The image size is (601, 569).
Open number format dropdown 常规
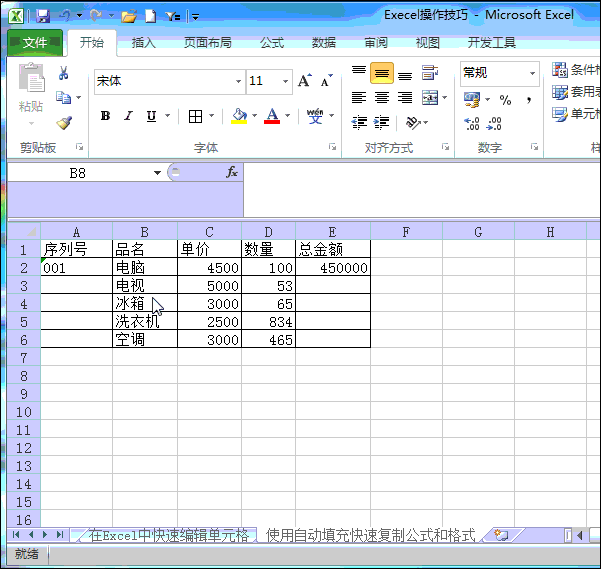[x=532, y=73]
